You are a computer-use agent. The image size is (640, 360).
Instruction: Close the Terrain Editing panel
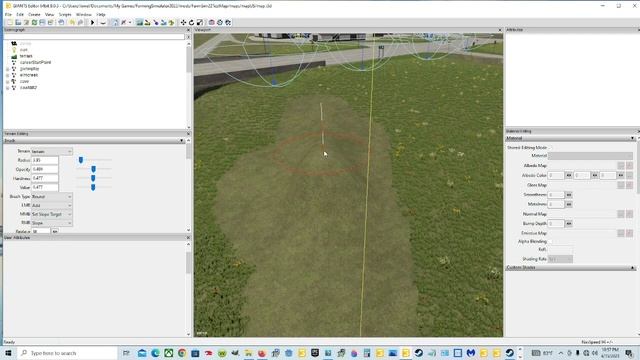click(x=188, y=134)
